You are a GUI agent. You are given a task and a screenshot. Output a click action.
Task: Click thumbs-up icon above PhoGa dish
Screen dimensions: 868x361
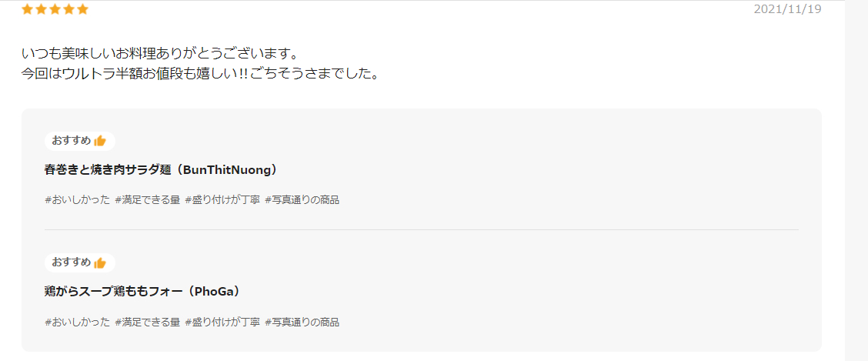coord(100,263)
